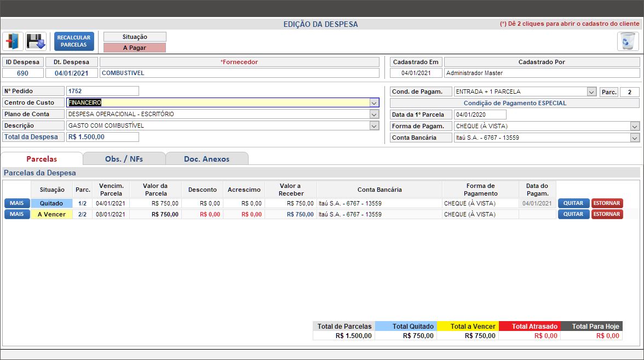Open the Centro de Custo dropdown arrow
644x360 pixels.
click(373, 103)
